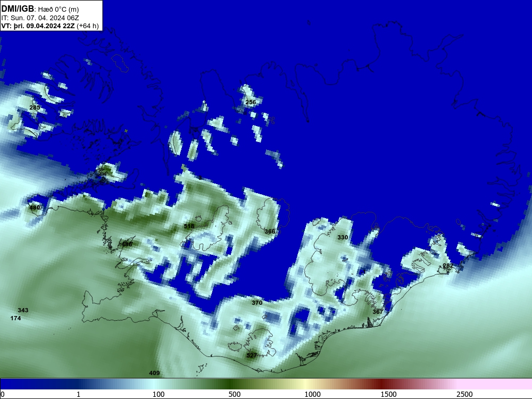Click the color scale label 1000
This screenshot has width=532, height=399.
(x=312, y=394)
